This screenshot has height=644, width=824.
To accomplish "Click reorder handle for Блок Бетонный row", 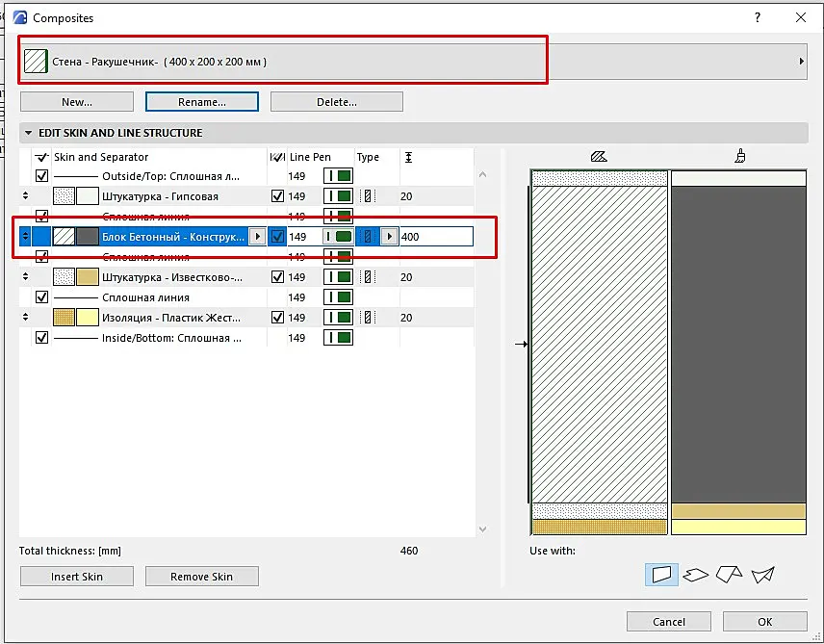I will click(x=25, y=237).
